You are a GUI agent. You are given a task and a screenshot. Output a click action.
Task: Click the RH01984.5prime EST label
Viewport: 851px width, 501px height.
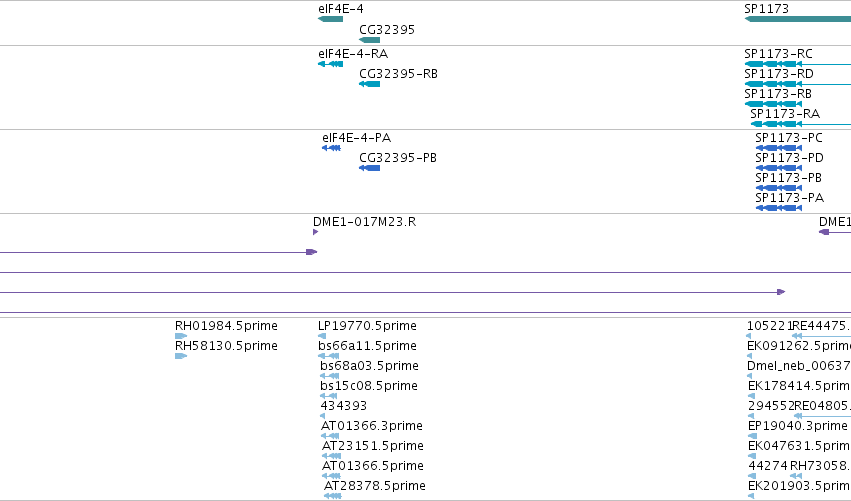click(226, 326)
